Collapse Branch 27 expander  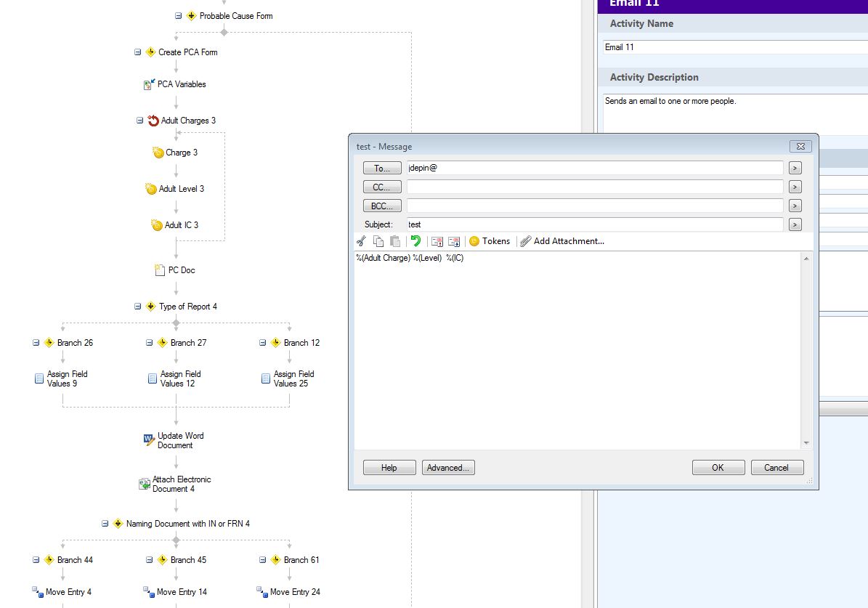[149, 343]
